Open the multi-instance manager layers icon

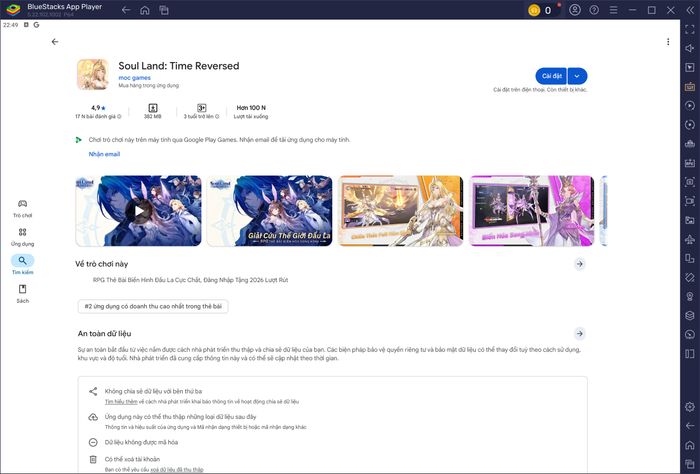click(690, 316)
